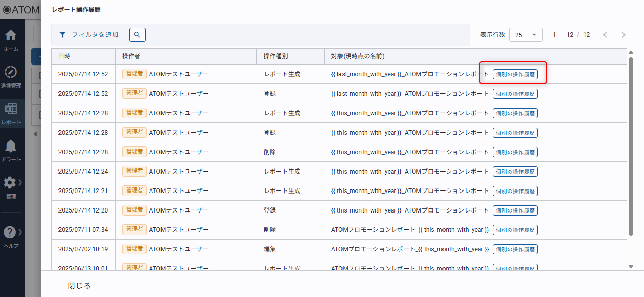The width and height of the screenshot is (644, 297).
Task: Open 個別の操作履歴 for first レポート生成 row
Action: point(515,74)
